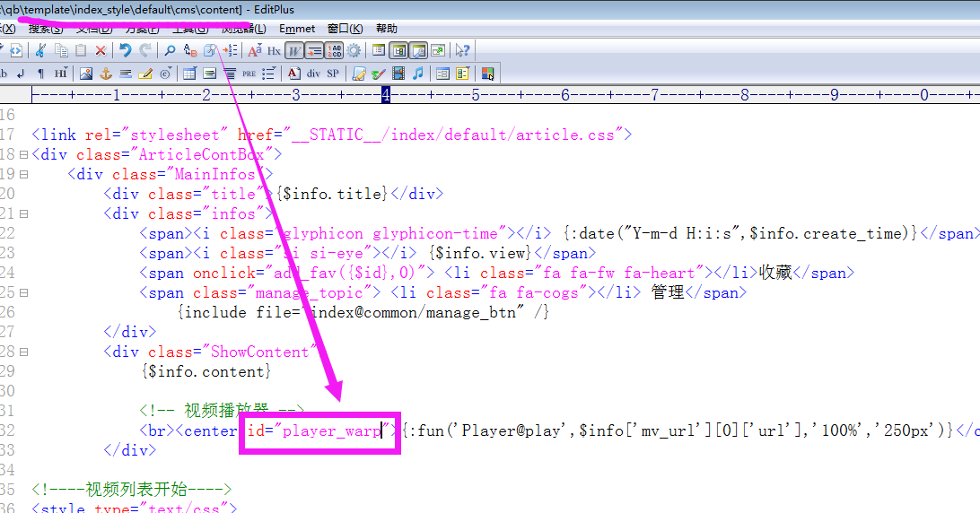Collapse fold at line 28 ShowContent div
The width and height of the screenshot is (980, 513).
[x=23, y=352]
